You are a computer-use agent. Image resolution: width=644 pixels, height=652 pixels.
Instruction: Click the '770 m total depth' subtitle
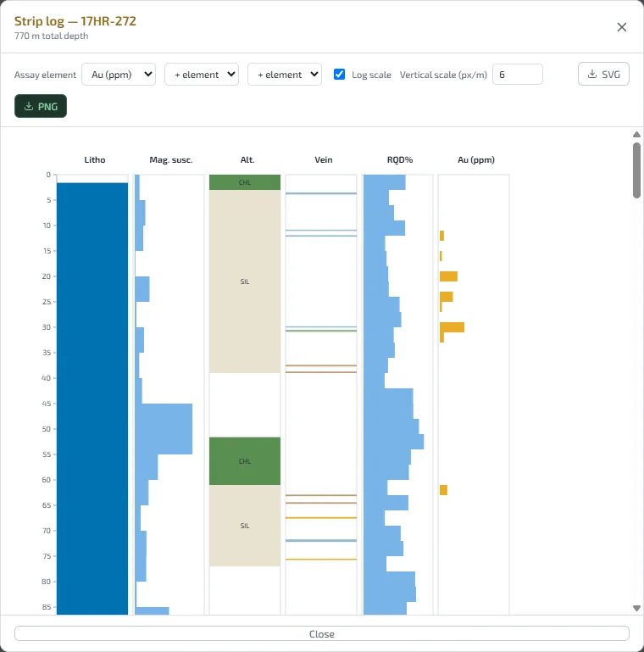coord(51,36)
